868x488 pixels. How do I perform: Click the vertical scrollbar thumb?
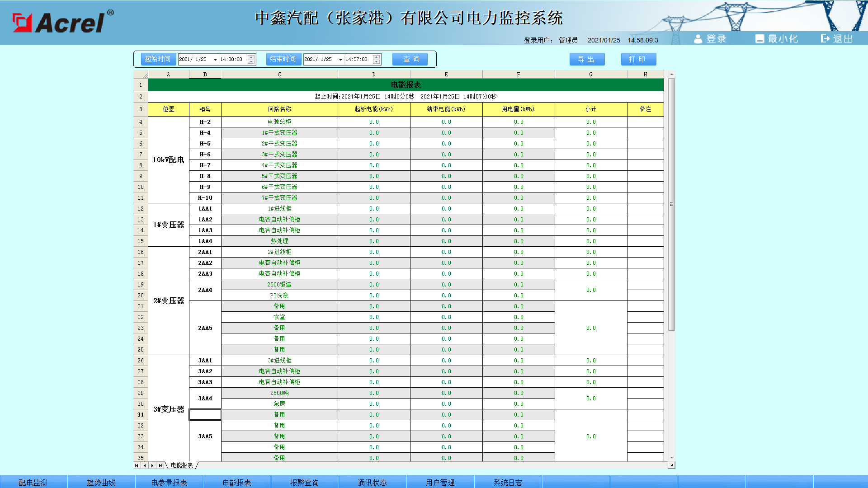[x=672, y=204]
